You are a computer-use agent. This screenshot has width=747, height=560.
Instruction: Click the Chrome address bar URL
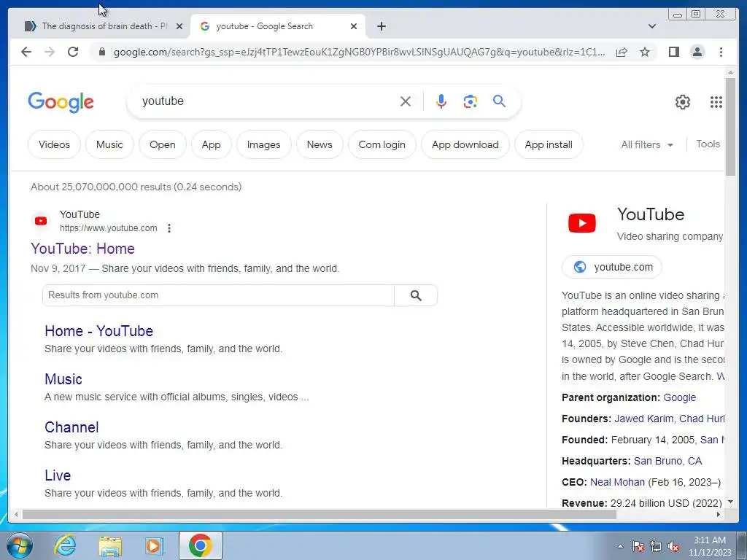point(360,52)
